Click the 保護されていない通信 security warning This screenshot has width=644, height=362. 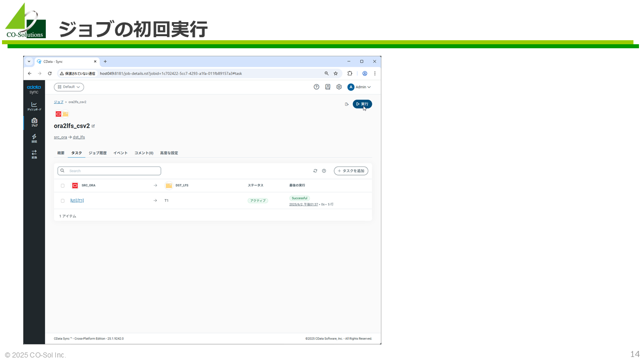77,73
